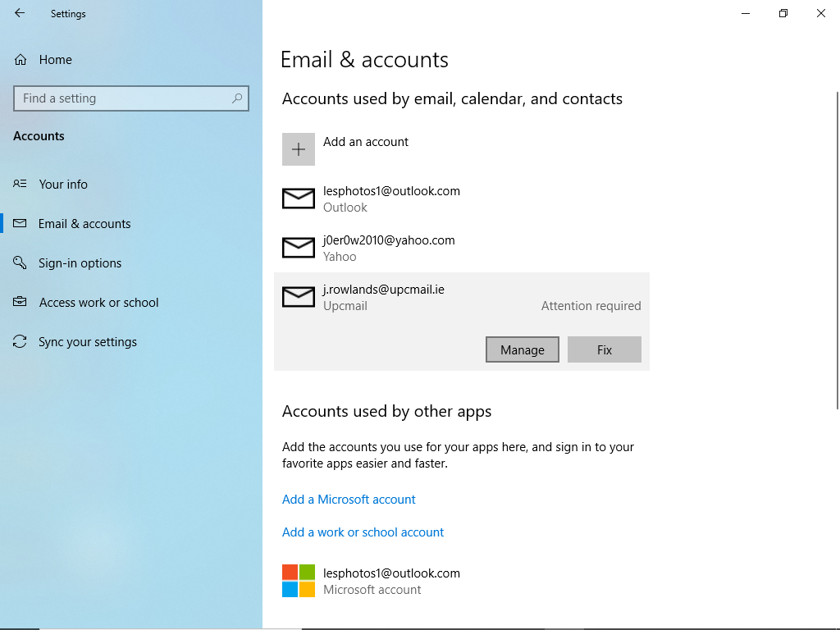The image size is (840, 630).
Task: Minimize the Settings window
Action: click(x=746, y=13)
